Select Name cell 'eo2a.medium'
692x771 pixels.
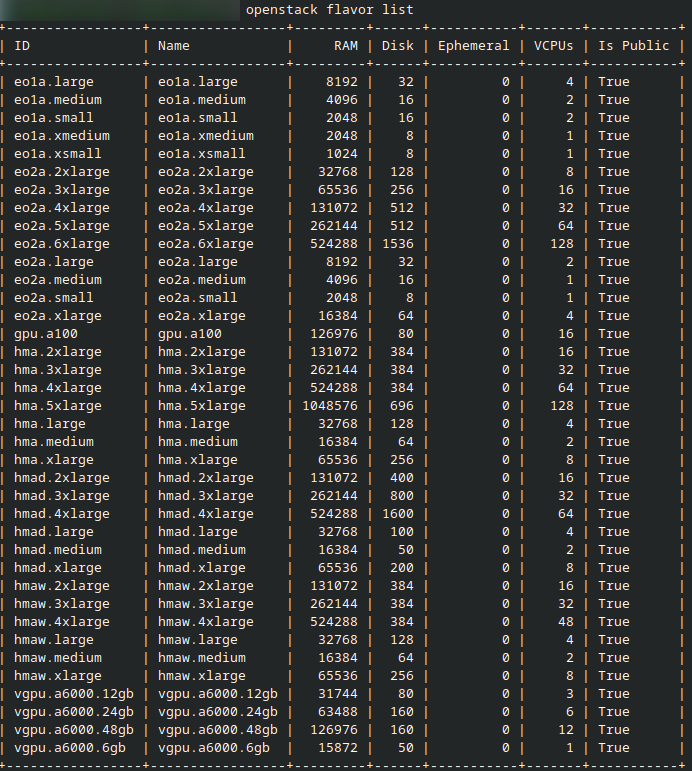(202, 280)
